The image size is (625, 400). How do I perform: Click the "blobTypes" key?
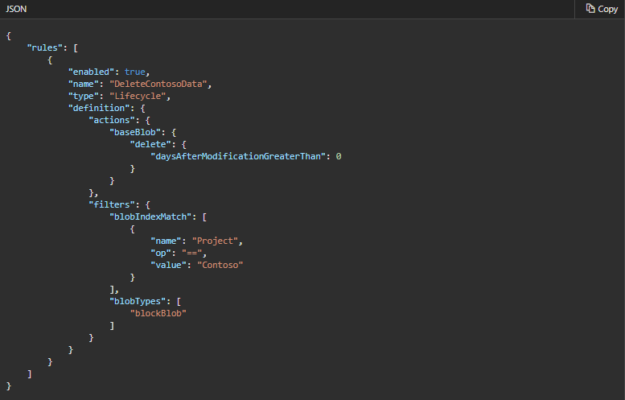coord(138,301)
